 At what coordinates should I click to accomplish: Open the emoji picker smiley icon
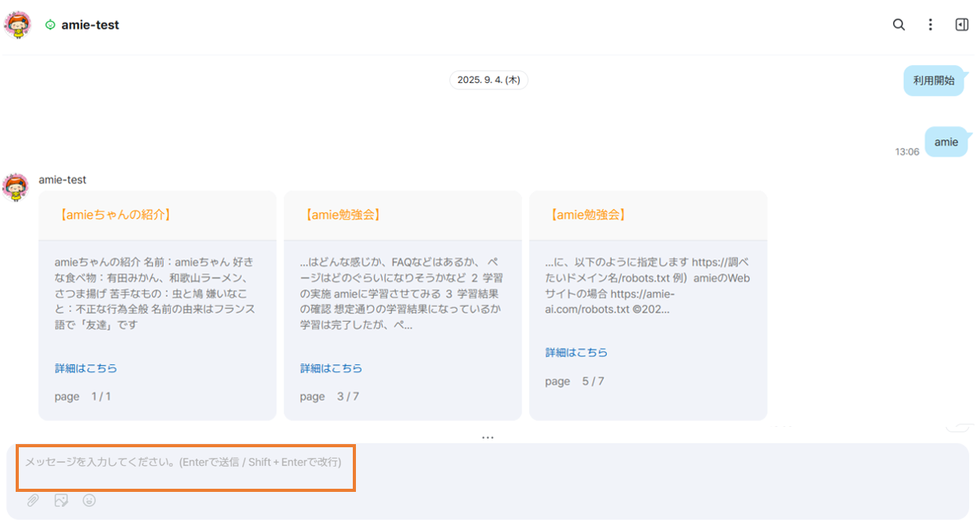pos(89,501)
